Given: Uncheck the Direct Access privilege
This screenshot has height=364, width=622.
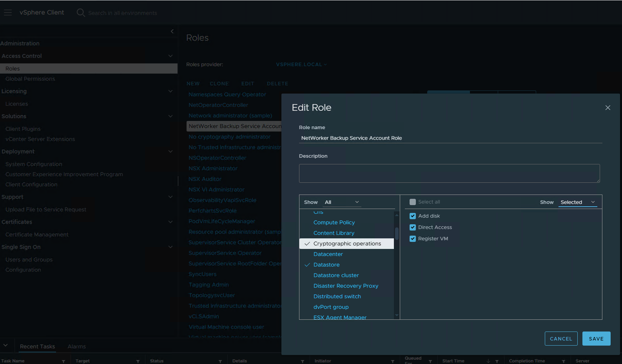Looking at the screenshot, I should pos(412,227).
